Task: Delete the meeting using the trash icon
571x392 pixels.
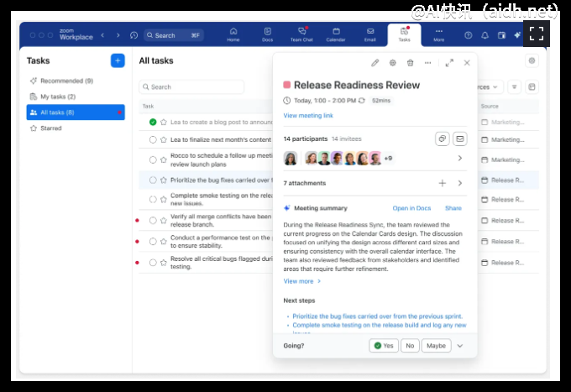Action: pyautogui.click(x=410, y=63)
